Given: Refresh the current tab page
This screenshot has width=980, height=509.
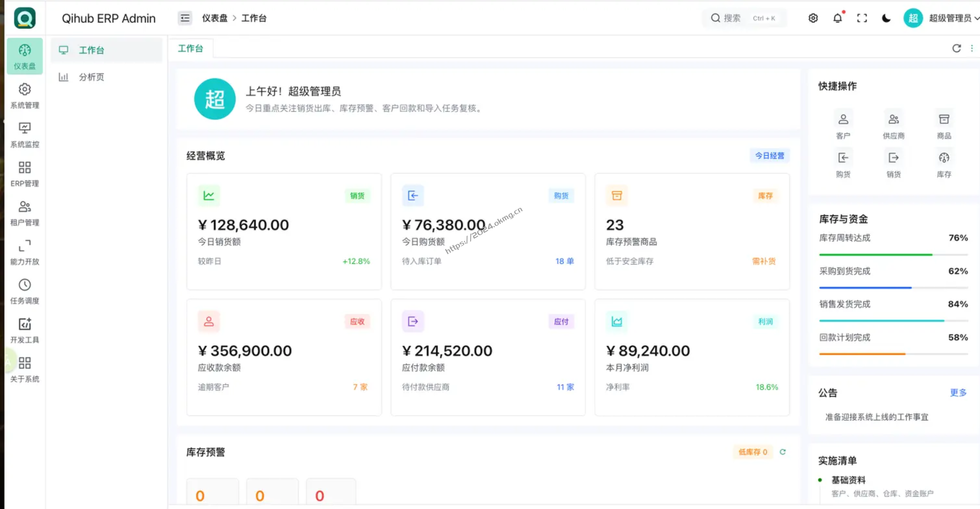Looking at the screenshot, I should click(x=956, y=48).
